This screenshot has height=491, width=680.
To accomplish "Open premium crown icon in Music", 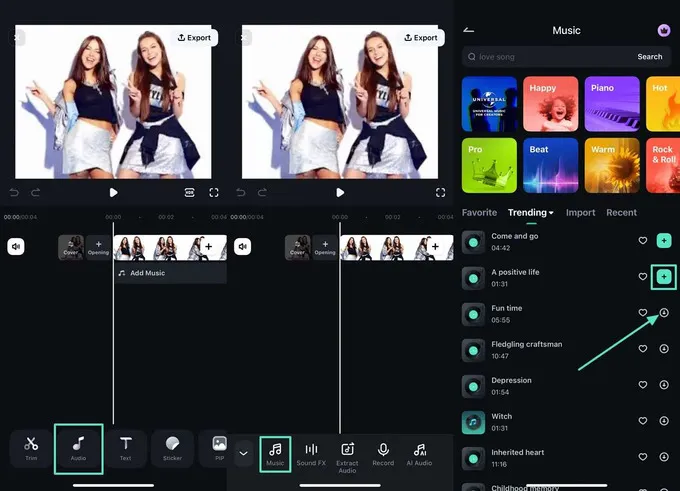I will pyautogui.click(x=664, y=30).
